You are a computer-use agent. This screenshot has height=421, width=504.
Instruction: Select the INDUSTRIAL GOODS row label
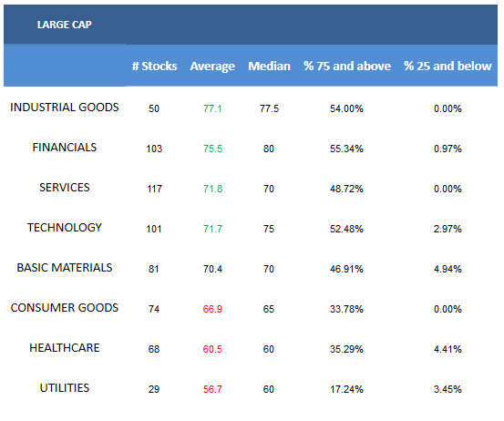pyautogui.click(x=65, y=107)
